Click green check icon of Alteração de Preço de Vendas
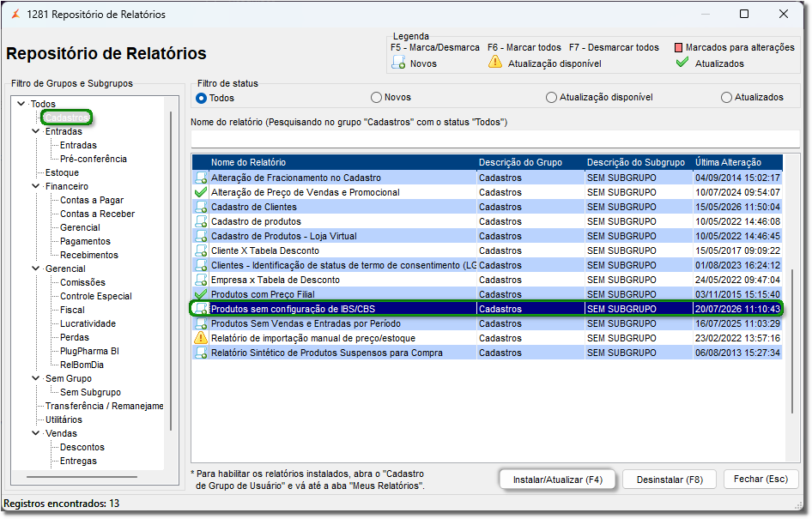812x519 pixels. pos(200,192)
